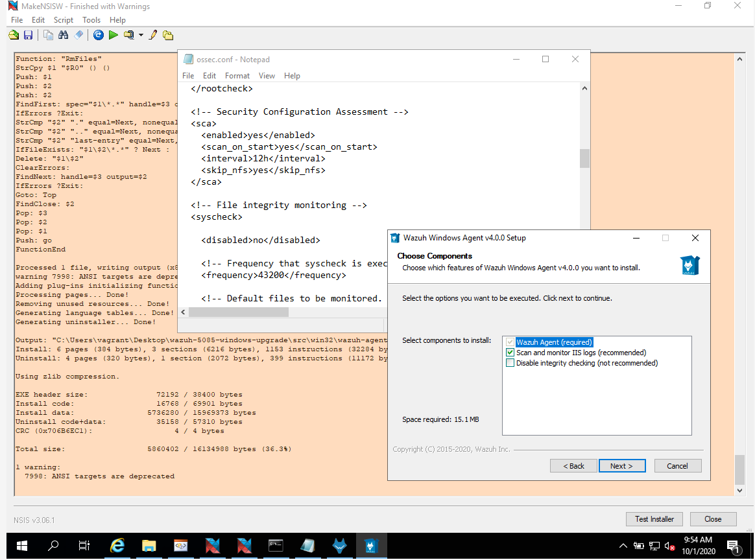Run the installer with the green play icon

click(114, 35)
